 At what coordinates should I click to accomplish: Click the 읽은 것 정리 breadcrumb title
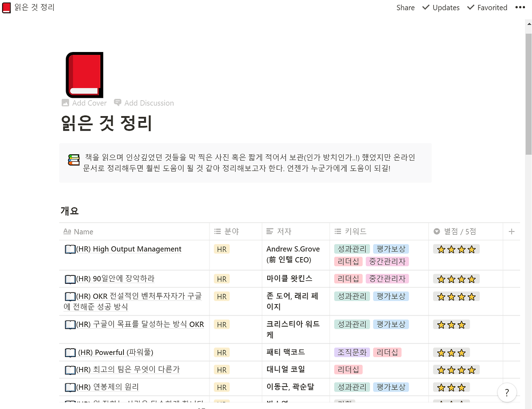[34, 7]
